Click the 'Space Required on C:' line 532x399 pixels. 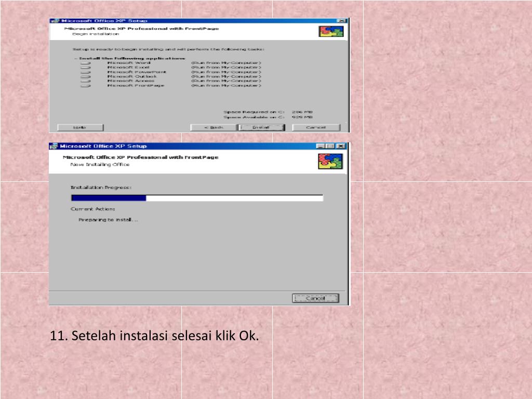pos(268,112)
